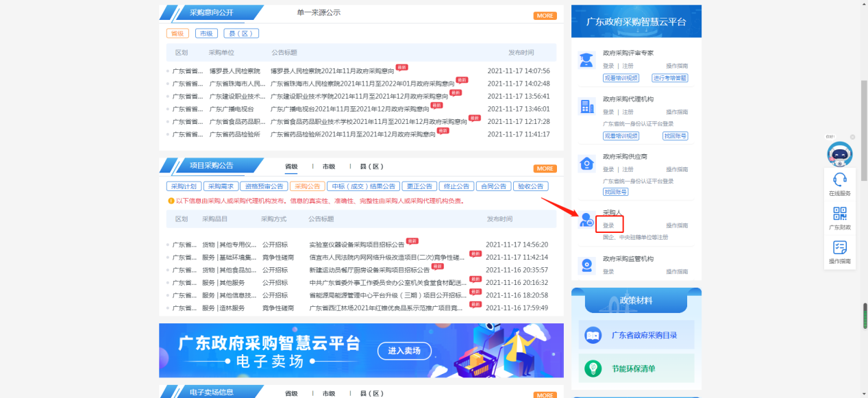868x398 pixels.
Task: Switch to 中标（成交）结果公告 category
Action: point(364,186)
